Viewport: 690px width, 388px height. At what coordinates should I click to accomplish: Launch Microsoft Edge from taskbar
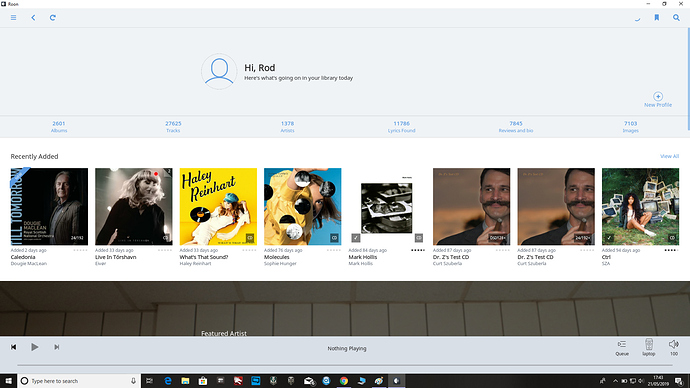coord(168,381)
